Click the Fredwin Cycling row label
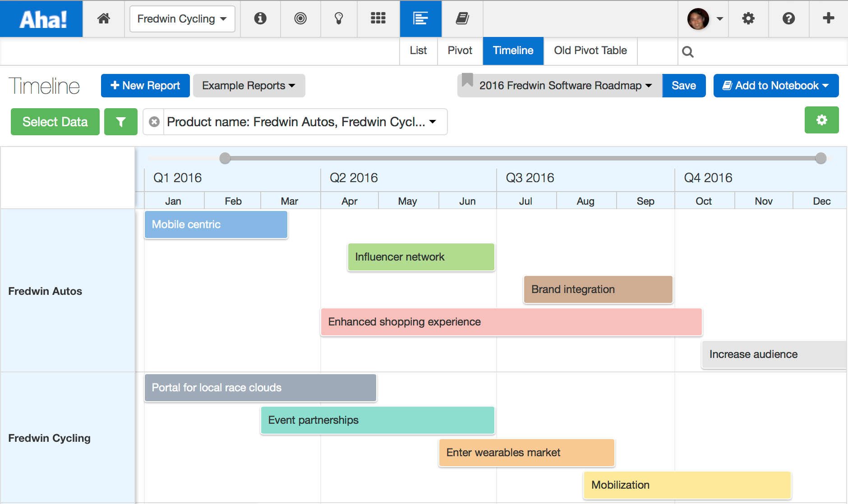This screenshot has height=504, width=848. [x=50, y=438]
